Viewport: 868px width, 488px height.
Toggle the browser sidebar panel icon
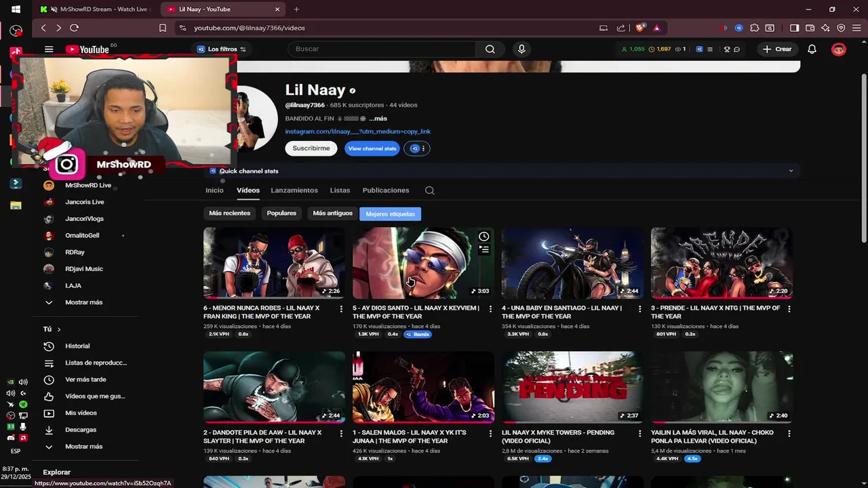pyautogui.click(x=795, y=28)
